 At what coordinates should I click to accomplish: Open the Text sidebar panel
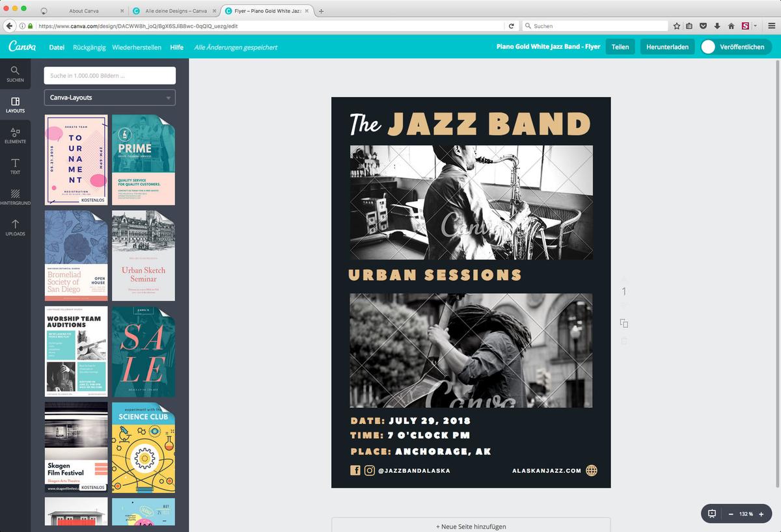[x=15, y=166]
